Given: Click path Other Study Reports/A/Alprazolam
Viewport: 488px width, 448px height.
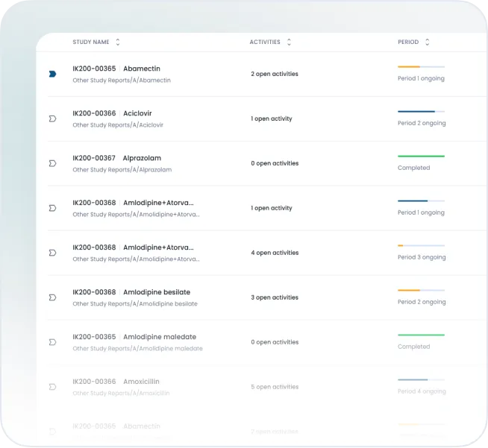Looking at the screenshot, I should pos(122,170).
